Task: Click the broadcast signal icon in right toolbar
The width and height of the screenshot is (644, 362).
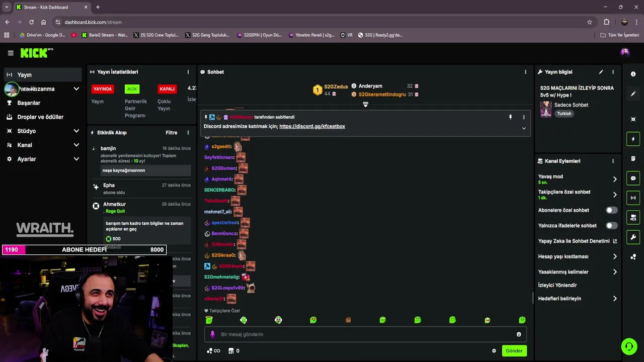Action: coord(633,198)
